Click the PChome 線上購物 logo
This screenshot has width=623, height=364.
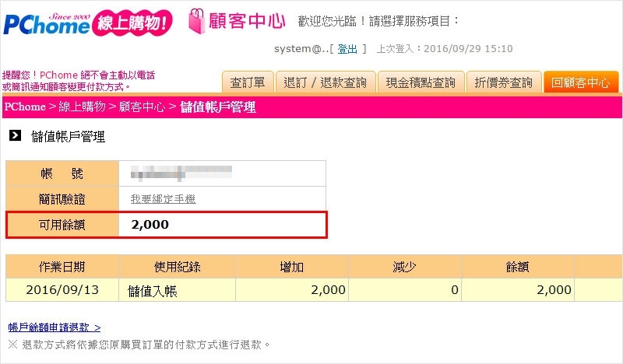coord(87,23)
